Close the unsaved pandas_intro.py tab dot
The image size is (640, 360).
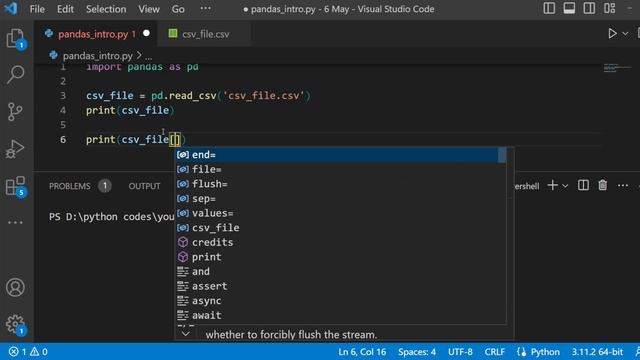pos(146,33)
